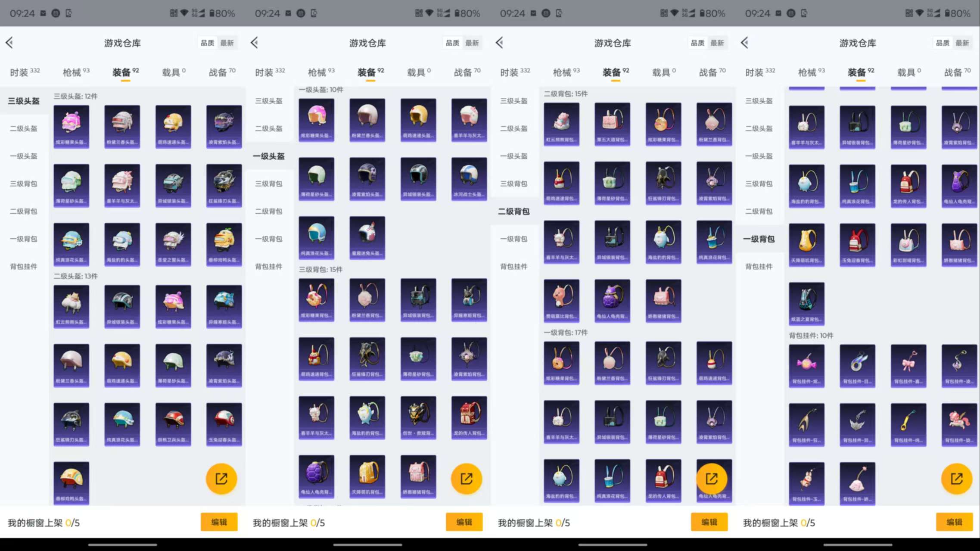Select the 天降萌肌背包 yellow backpack icon
980x551 pixels.
[x=806, y=244]
